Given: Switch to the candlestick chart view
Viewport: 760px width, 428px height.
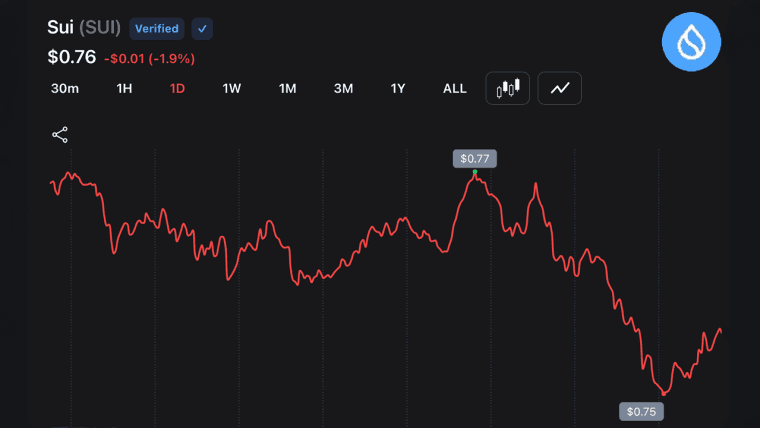Looking at the screenshot, I should 507,88.
